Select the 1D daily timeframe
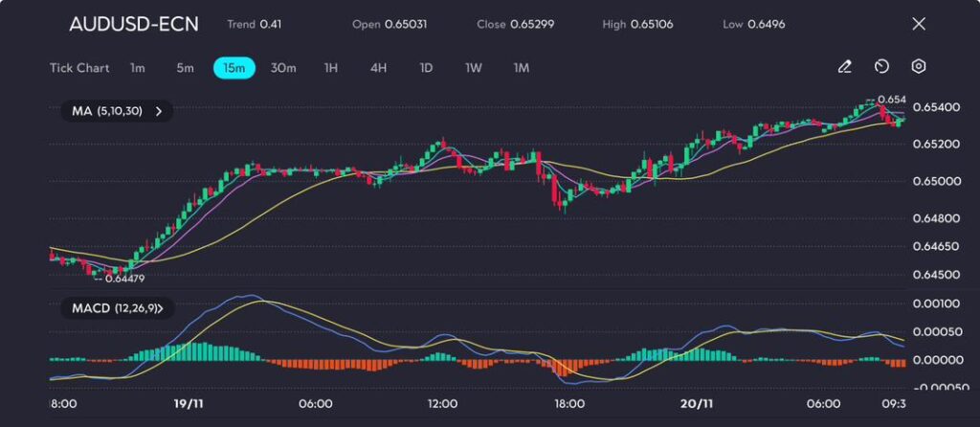 tap(426, 68)
